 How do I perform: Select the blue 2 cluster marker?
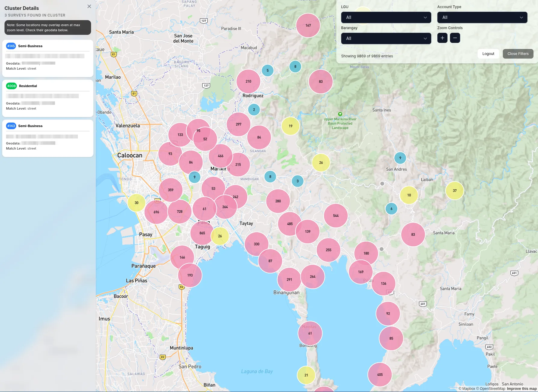254,110
